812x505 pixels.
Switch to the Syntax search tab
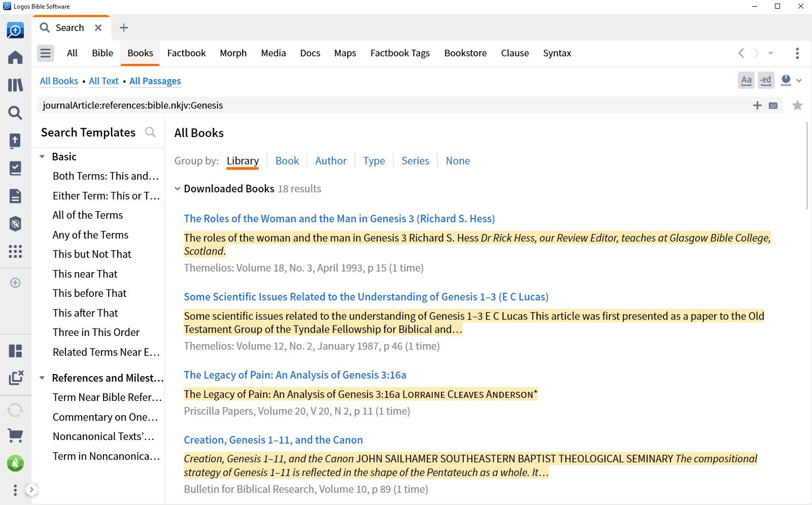(557, 53)
